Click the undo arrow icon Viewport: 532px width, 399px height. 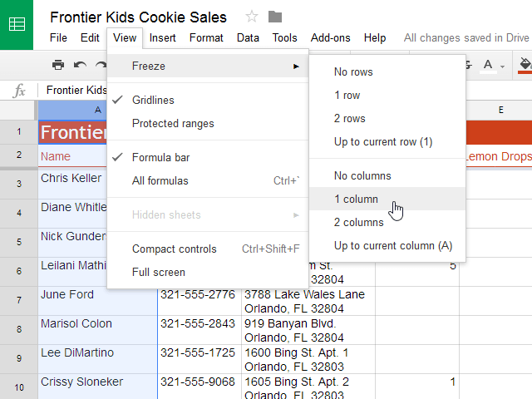[80, 64]
